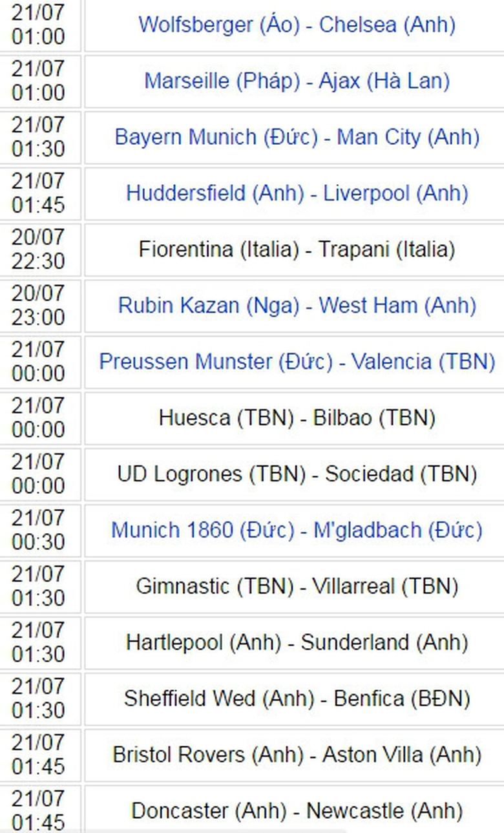Select the Huesca - Bilbao match text
The height and width of the screenshot is (833, 504).
pyautogui.click(x=297, y=418)
